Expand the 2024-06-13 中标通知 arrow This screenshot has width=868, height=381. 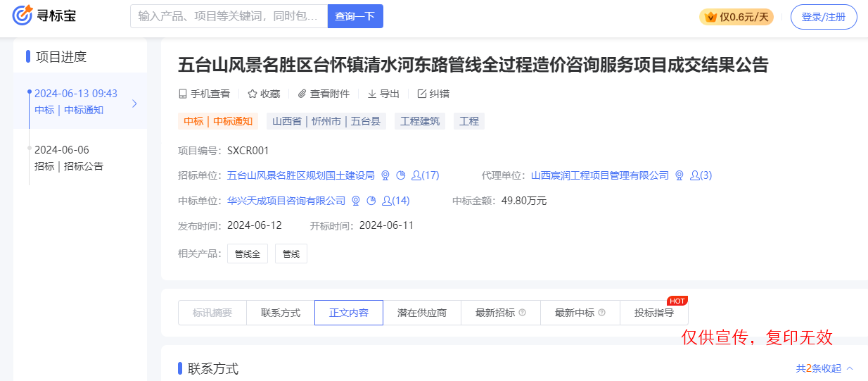tap(134, 104)
